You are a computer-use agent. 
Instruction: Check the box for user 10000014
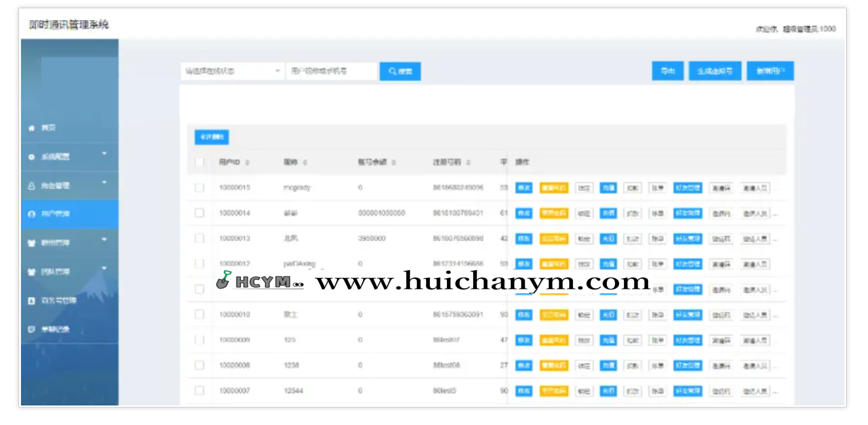point(200,213)
